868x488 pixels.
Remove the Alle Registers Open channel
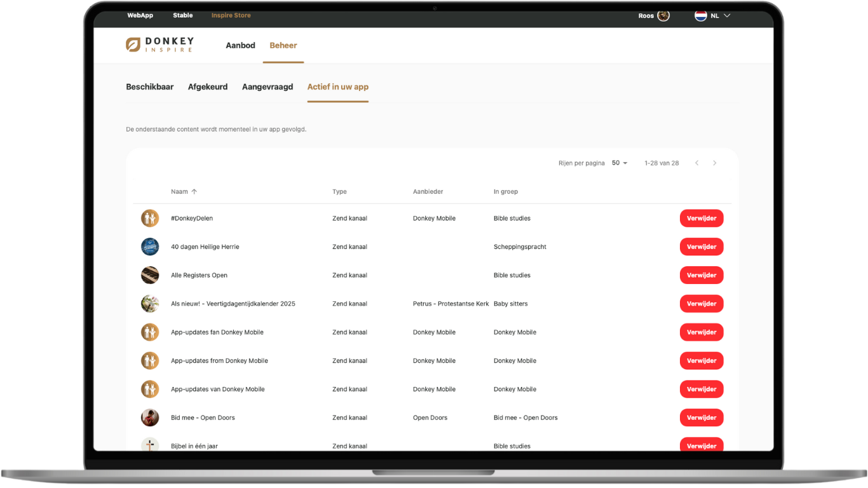coord(702,275)
